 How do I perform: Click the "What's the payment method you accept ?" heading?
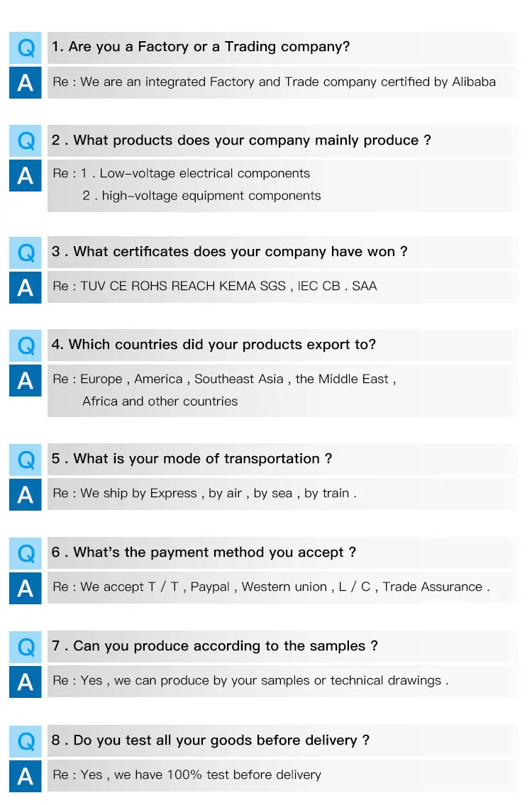point(204,553)
